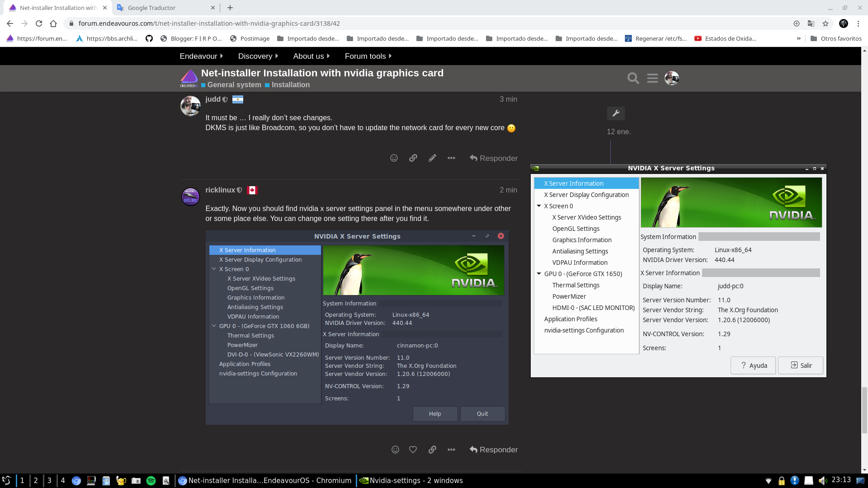This screenshot has width=868, height=488.
Task: Collapse GPU 0 GeForce GTX 1650 tree node
Action: (539, 274)
